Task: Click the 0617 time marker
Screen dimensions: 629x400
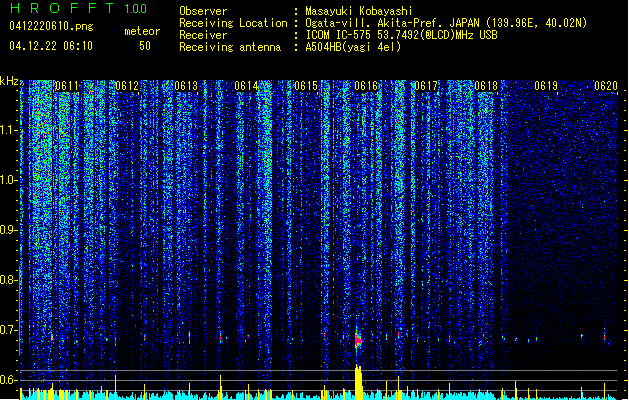Action: [426, 86]
